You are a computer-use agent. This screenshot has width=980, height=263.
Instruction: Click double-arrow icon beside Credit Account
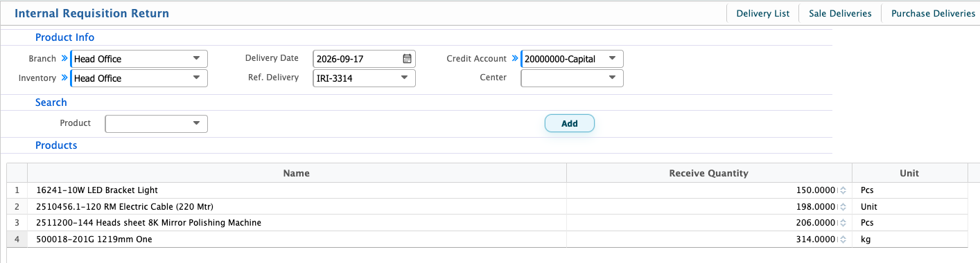(515, 59)
